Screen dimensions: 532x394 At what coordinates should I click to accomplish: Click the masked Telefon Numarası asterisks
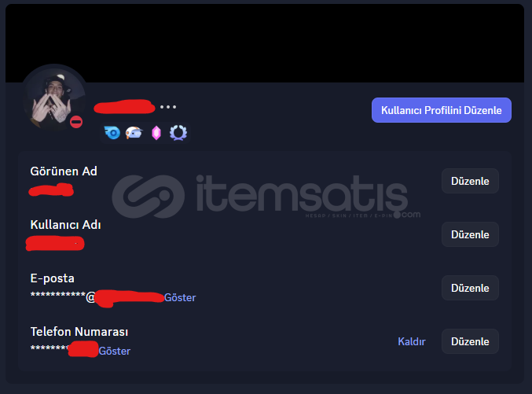[x=64, y=349]
